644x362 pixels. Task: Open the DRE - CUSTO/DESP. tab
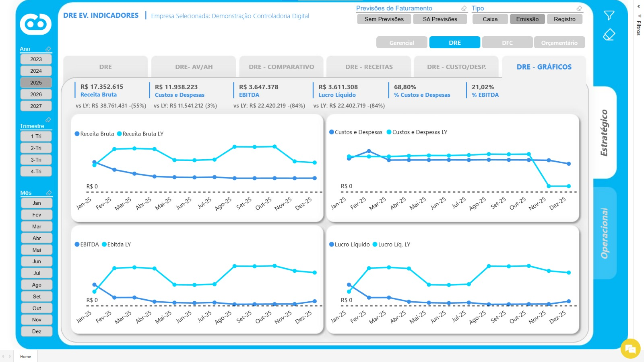coord(456,67)
